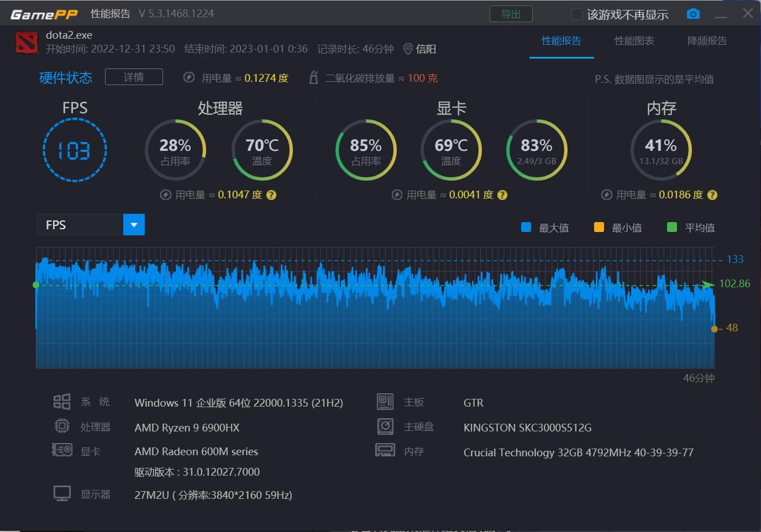Viewport: 761px width, 532px height.
Task: Click the Windows 11 企业版 system text
Action: coord(239,403)
